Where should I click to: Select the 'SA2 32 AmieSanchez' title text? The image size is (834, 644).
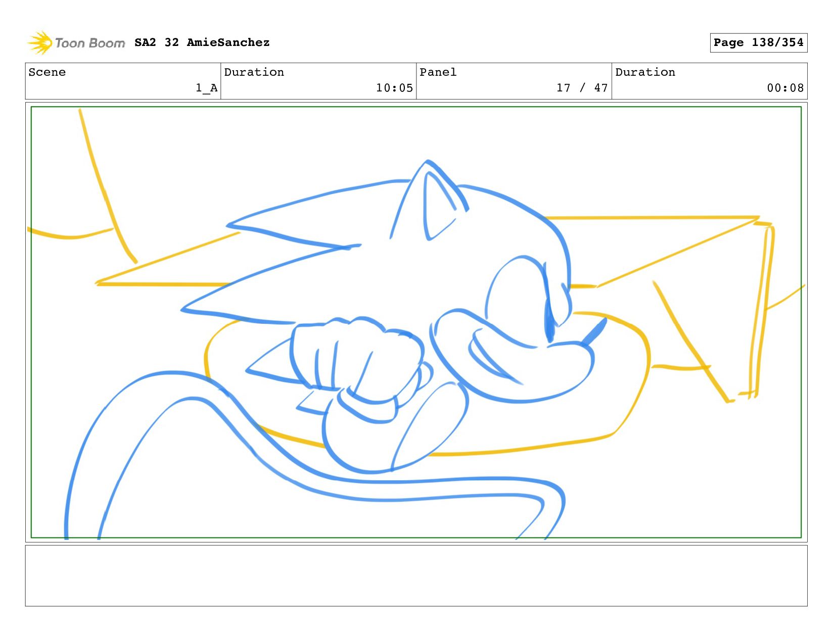202,42
